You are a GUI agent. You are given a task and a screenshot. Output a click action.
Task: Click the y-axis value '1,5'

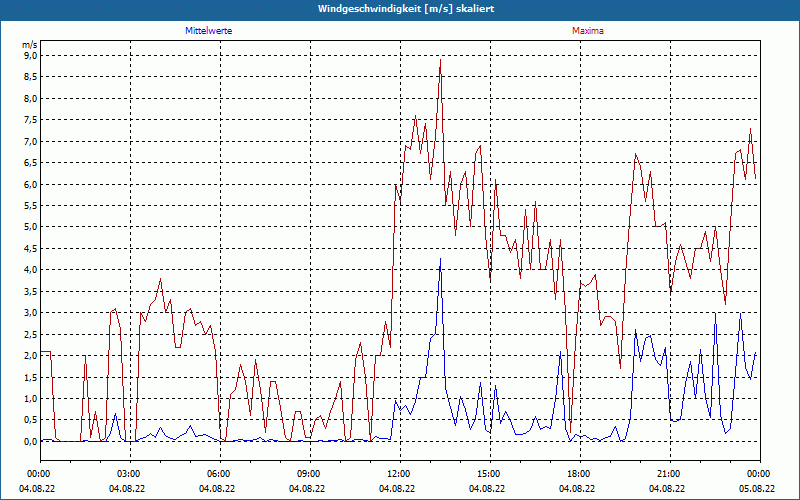click(31, 377)
